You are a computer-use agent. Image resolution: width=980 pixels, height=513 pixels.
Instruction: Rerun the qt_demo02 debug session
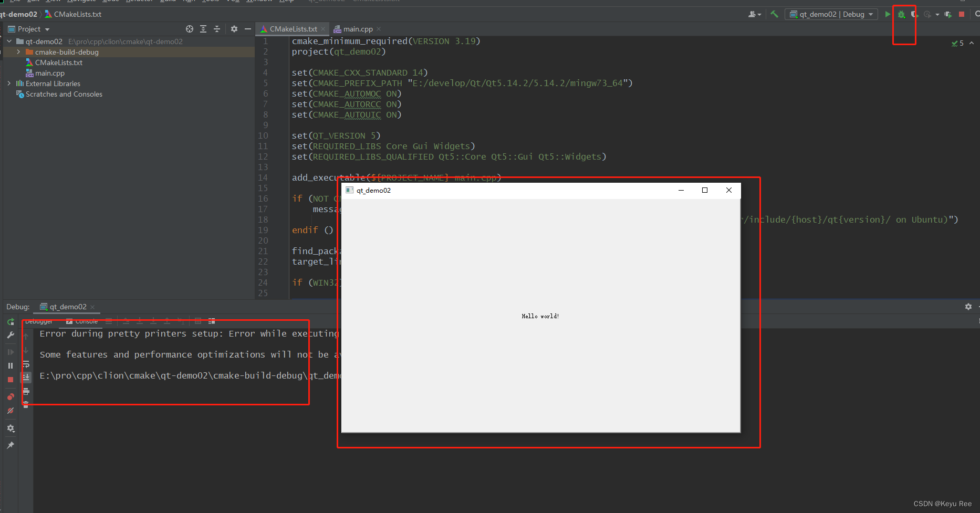[x=11, y=322]
